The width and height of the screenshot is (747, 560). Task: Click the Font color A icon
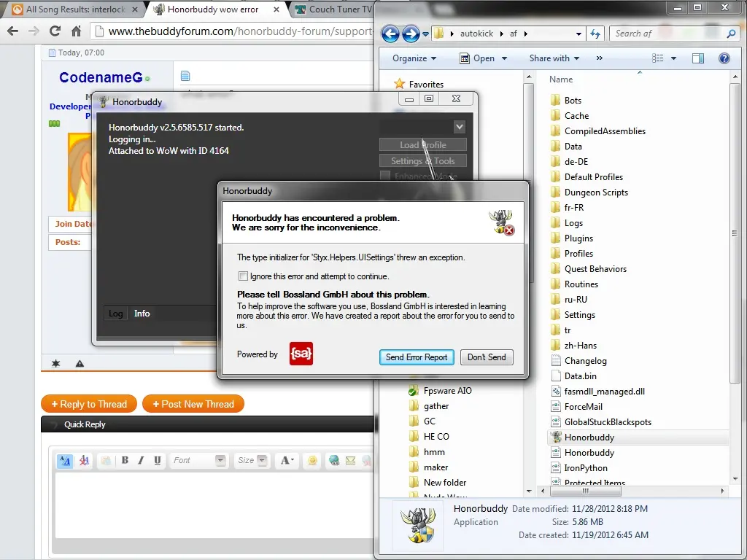286,460
